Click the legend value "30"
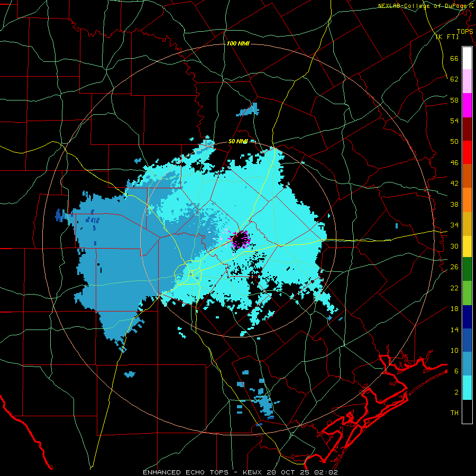Screen dimensions: 476x476 [x=454, y=246]
